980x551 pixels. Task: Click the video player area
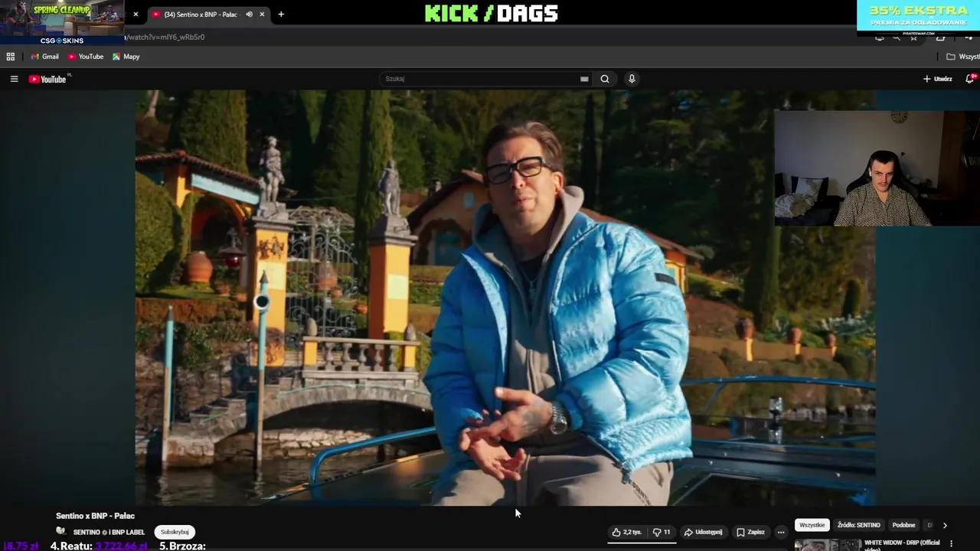pyautogui.click(x=505, y=298)
